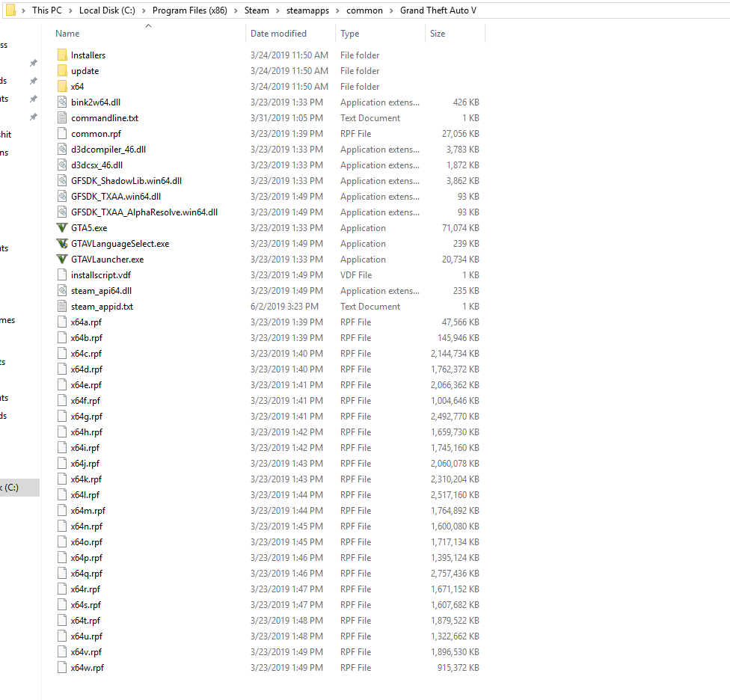Sort by Date modified column header
The height and width of the screenshot is (700, 730).
point(278,34)
